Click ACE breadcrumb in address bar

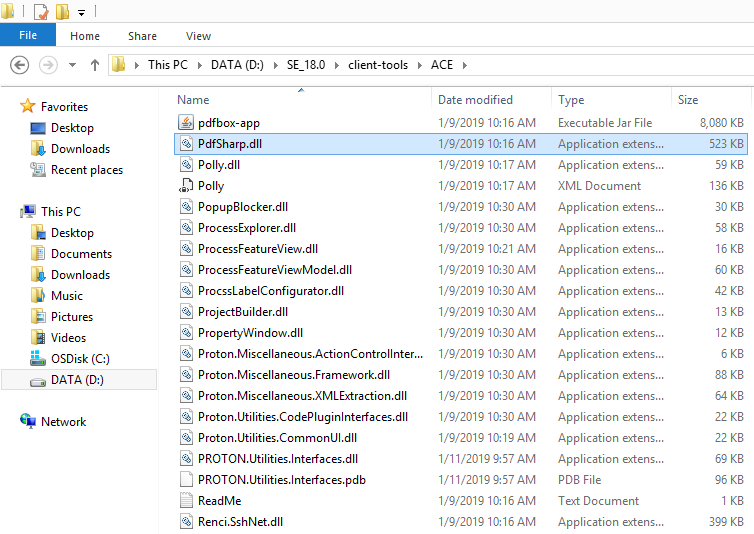click(x=442, y=65)
